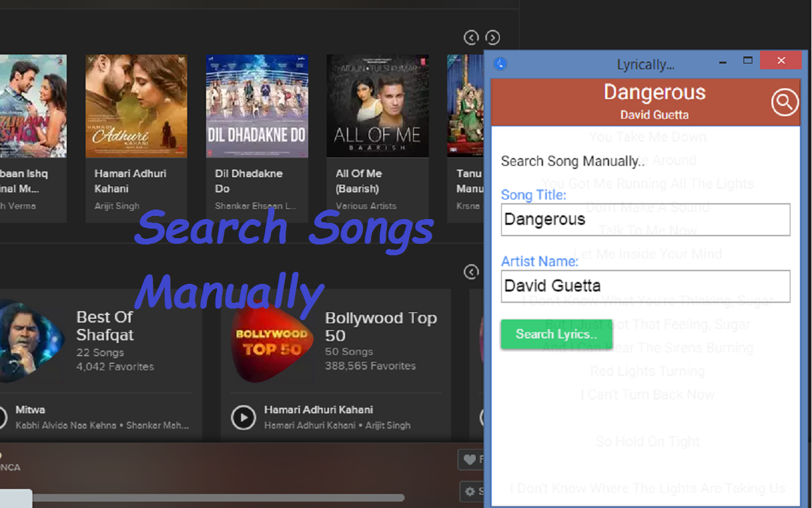Image resolution: width=812 pixels, height=508 pixels.
Task: Click 'David Guetta' under the Lyrically heading
Action: tap(655, 115)
